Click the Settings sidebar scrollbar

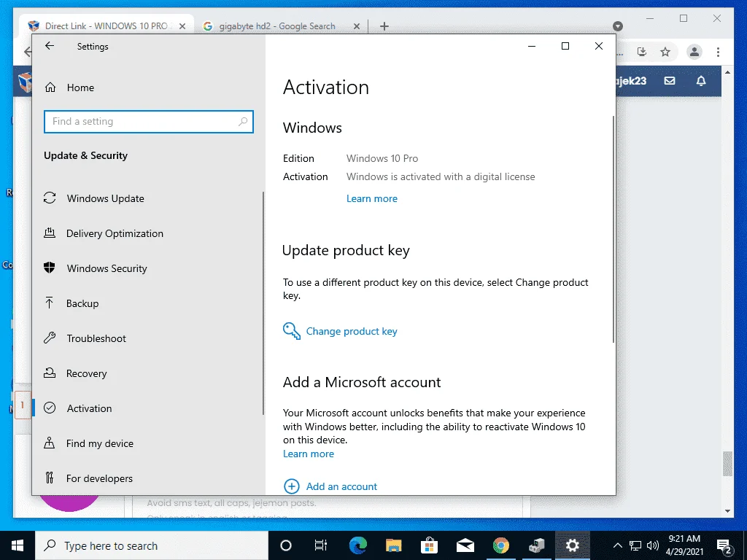click(x=263, y=303)
